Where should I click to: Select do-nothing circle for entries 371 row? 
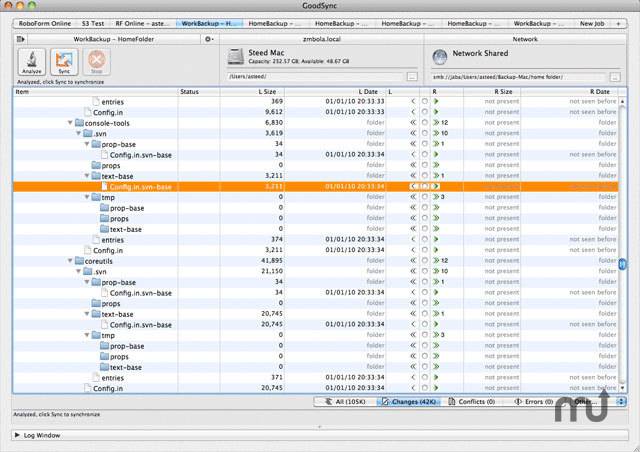(x=425, y=377)
